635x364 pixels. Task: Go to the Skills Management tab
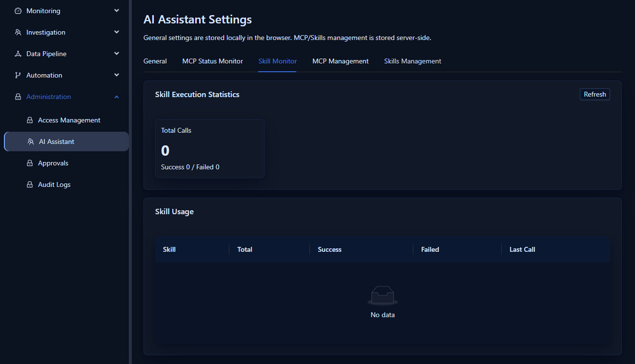[x=413, y=61]
